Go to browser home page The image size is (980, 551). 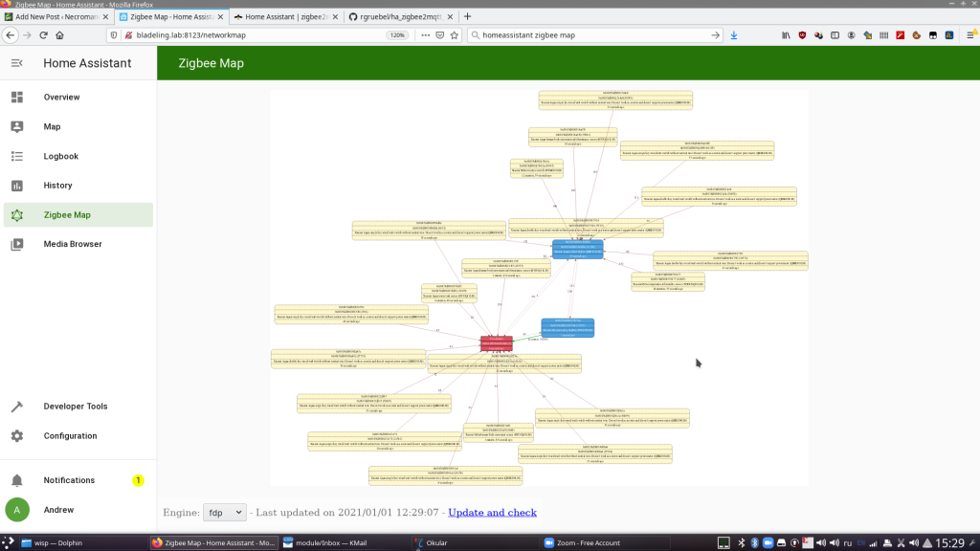(60, 35)
